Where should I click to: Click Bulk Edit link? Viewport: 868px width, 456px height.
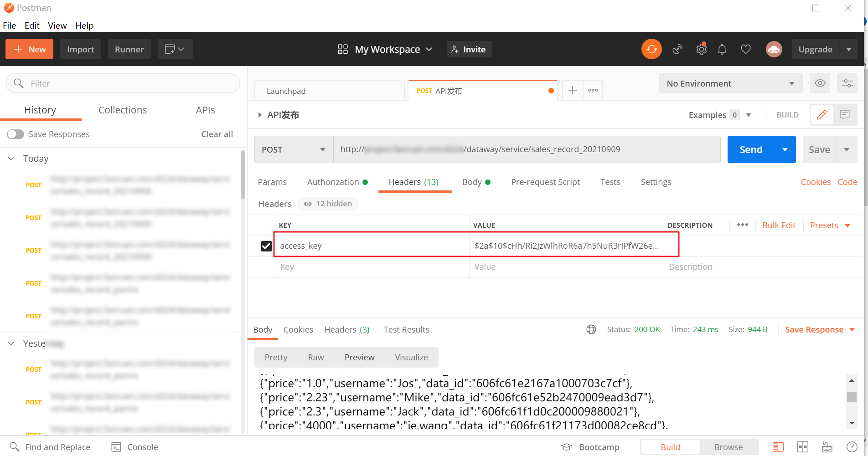(779, 225)
